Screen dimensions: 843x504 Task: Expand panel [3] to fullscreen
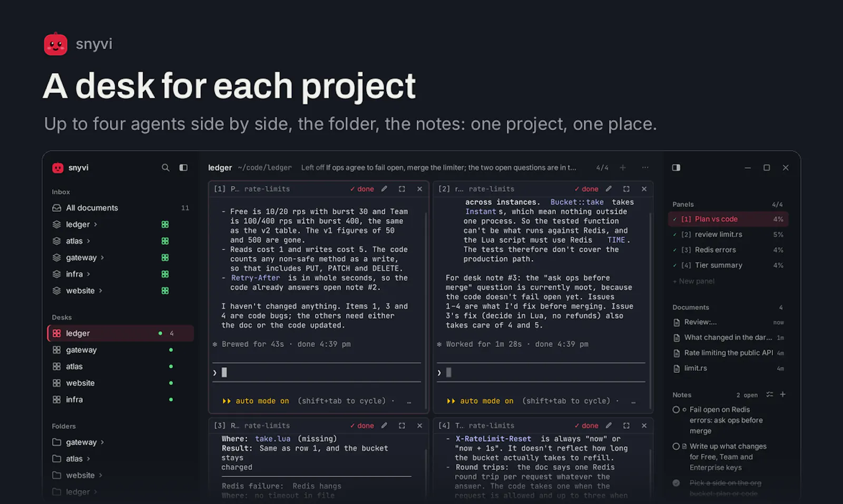(x=402, y=426)
